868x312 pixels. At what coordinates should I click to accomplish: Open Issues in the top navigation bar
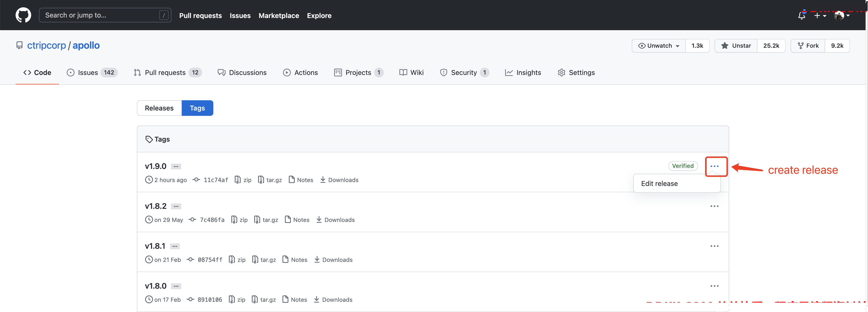pyautogui.click(x=240, y=16)
